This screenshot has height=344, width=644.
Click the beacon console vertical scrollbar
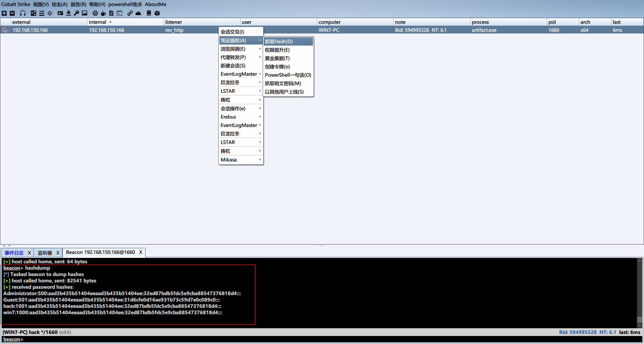point(640,292)
